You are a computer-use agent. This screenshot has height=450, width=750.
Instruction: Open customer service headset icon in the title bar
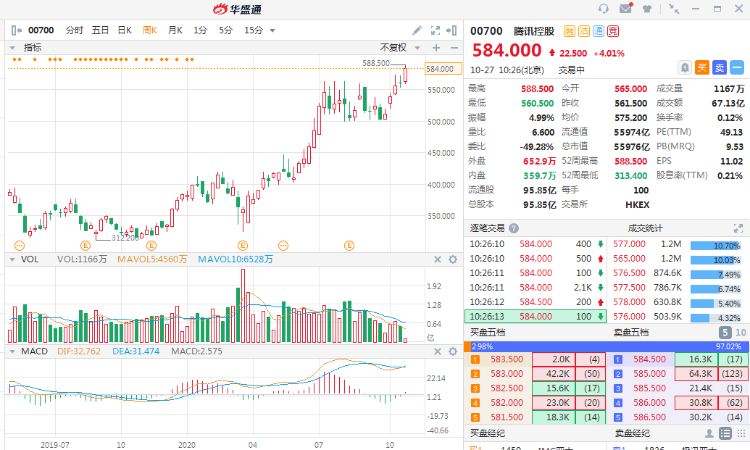click(x=604, y=9)
